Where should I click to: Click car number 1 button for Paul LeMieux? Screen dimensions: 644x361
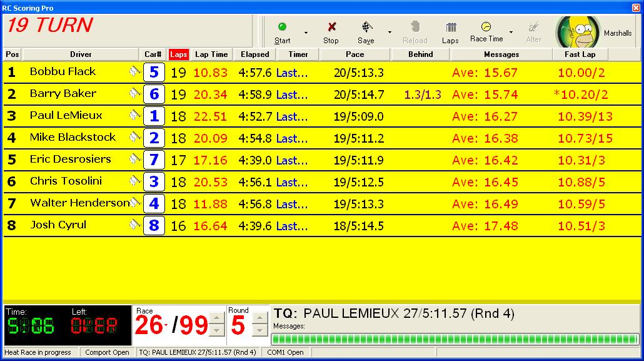[x=154, y=116]
